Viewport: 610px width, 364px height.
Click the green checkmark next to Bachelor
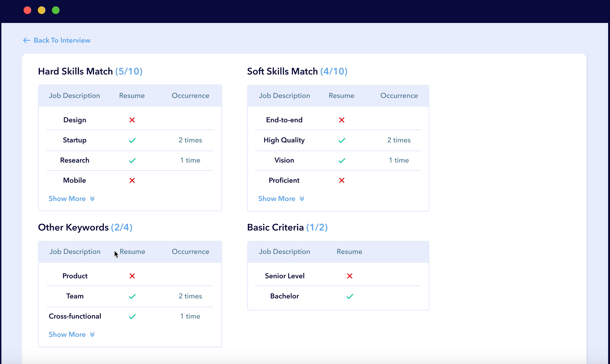(350, 296)
